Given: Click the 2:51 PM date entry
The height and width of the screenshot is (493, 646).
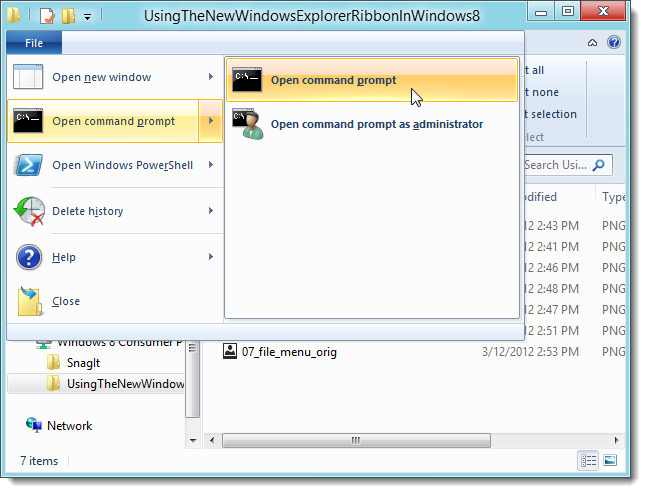Looking at the screenshot, I should click(551, 331).
